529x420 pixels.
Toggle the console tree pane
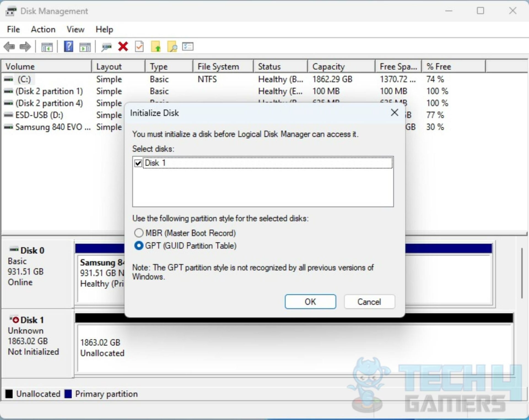[47, 47]
